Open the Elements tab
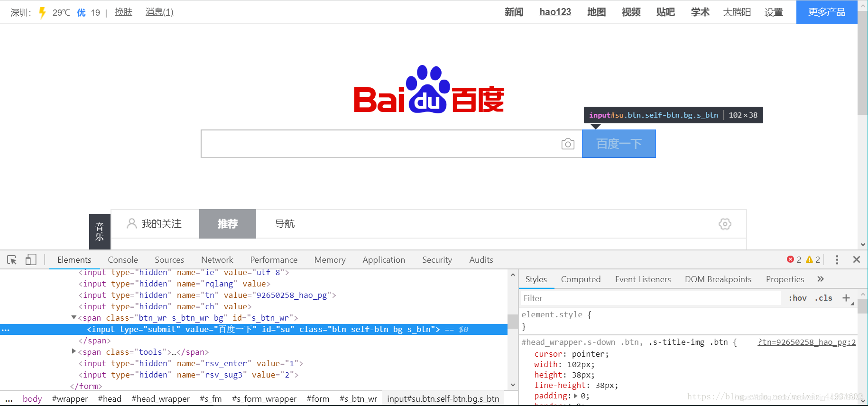Viewport: 868px width, 406px height. (x=74, y=260)
